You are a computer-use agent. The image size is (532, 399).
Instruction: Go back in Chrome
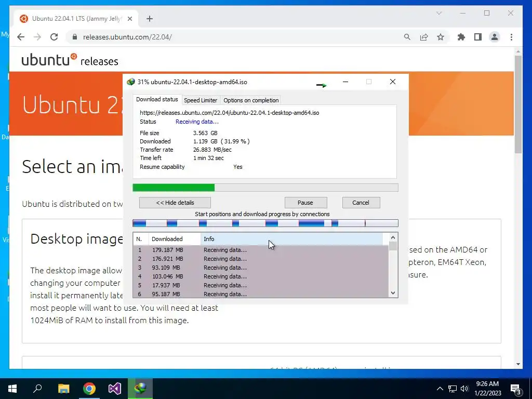click(21, 37)
